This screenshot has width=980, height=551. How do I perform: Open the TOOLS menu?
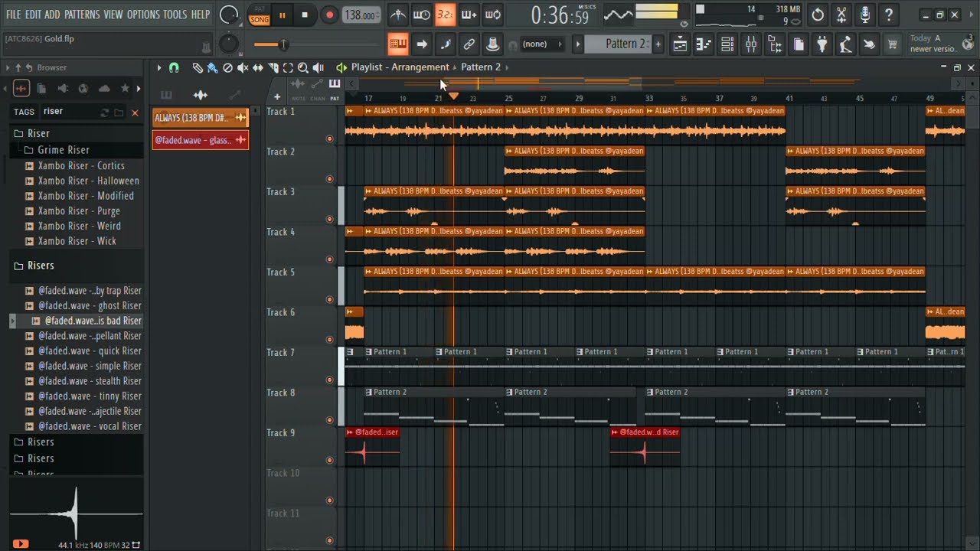175,15
